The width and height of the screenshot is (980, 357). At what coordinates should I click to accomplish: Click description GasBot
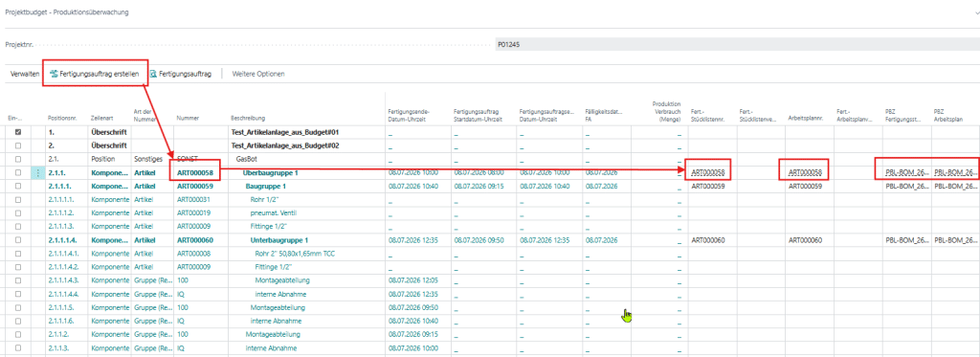coord(247,160)
